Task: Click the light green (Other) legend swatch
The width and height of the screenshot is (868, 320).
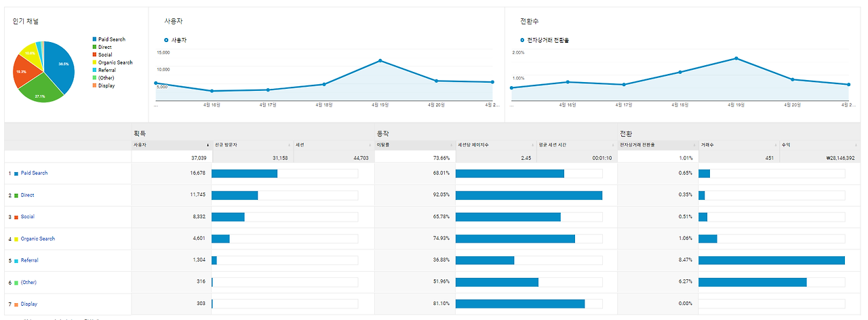Action: 94,78
